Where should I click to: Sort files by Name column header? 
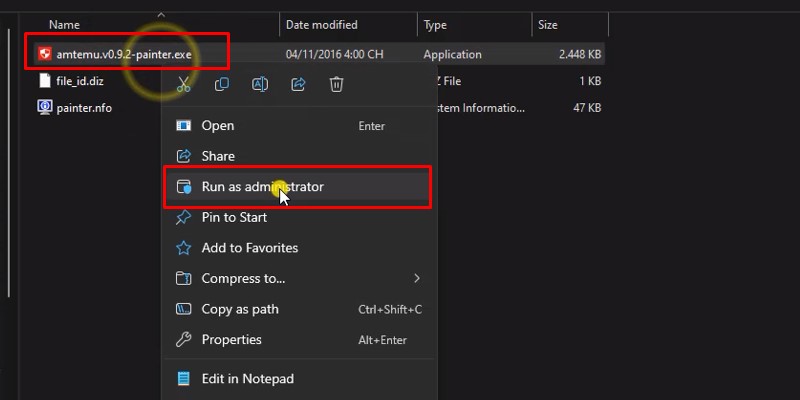tap(64, 24)
